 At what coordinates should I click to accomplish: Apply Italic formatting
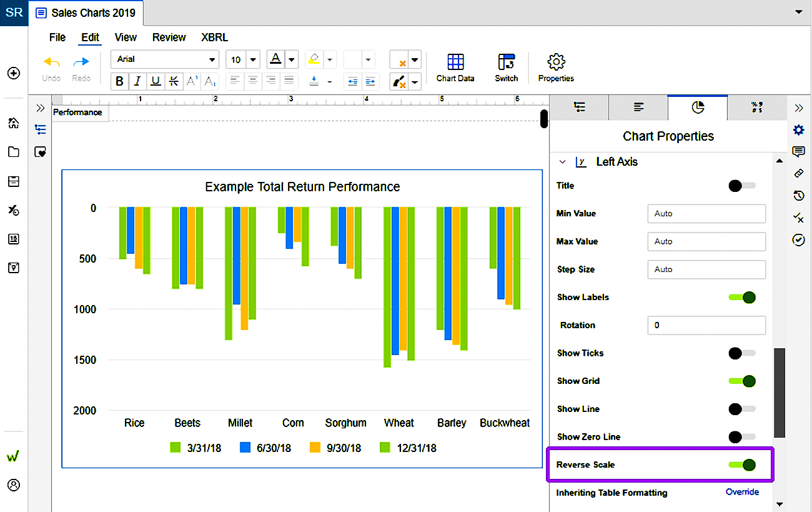tap(137, 81)
